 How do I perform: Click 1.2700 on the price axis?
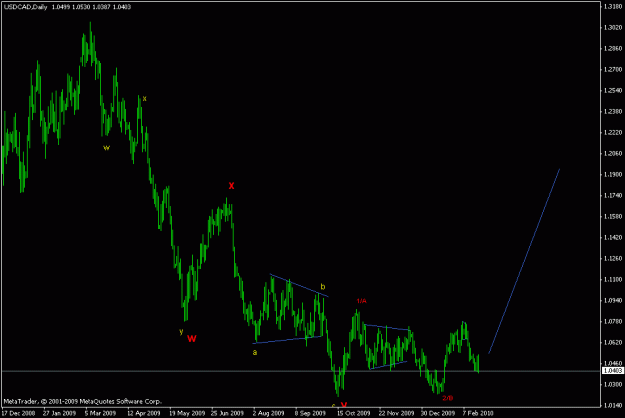(613, 69)
